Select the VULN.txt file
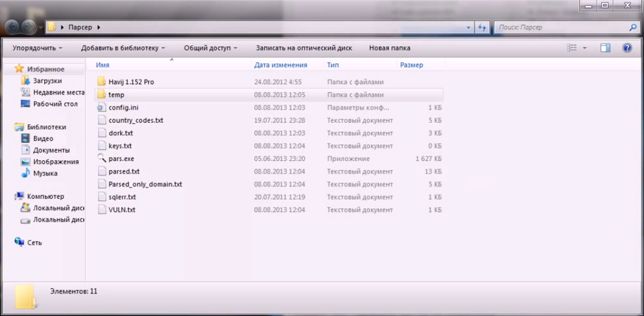Image resolution: width=644 pixels, height=316 pixels. click(x=122, y=210)
